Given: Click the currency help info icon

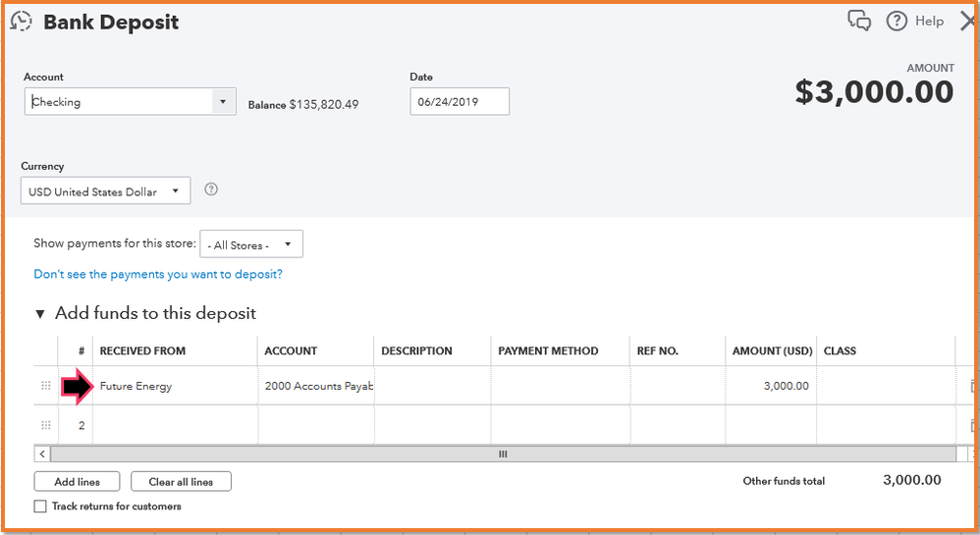Looking at the screenshot, I should tap(210, 189).
